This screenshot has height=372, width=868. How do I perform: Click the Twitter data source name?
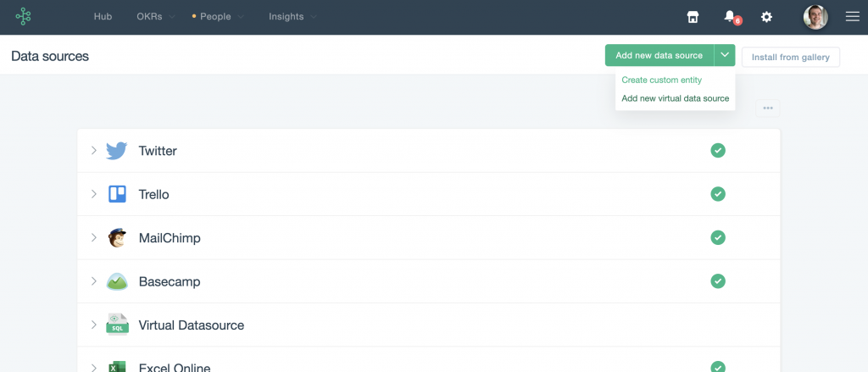point(158,151)
